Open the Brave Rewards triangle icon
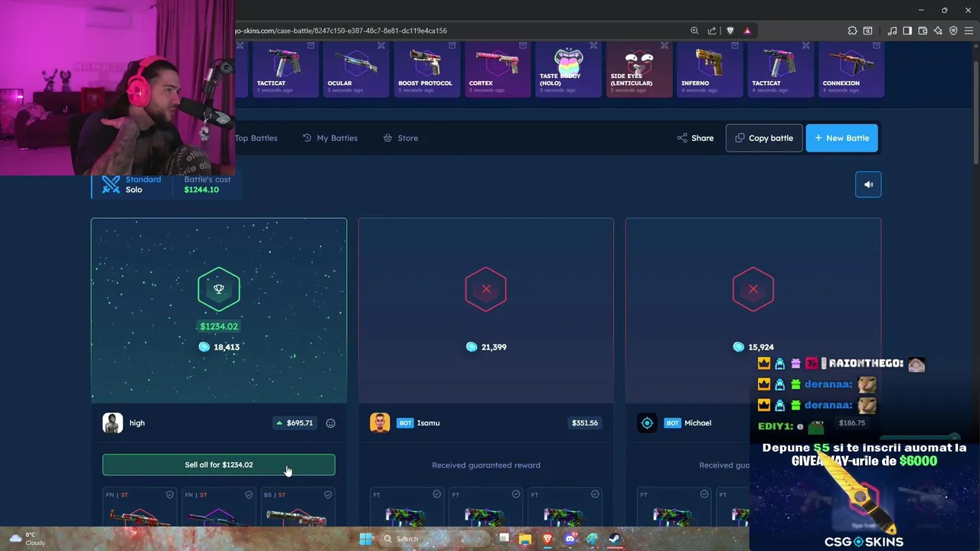The width and height of the screenshot is (980, 551). pyautogui.click(x=747, y=31)
